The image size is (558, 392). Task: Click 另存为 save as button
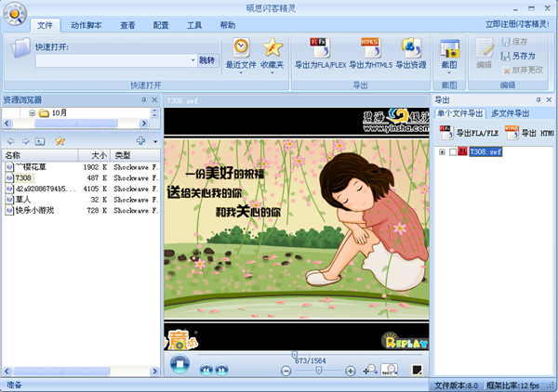point(519,56)
